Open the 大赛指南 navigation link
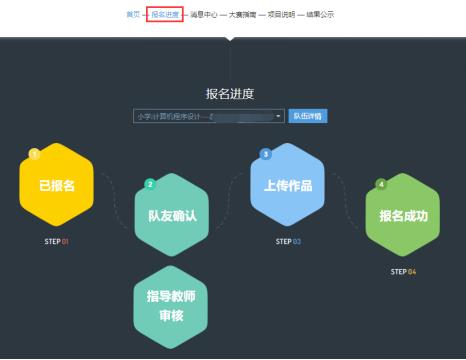This screenshot has height=360, width=466. click(x=242, y=14)
